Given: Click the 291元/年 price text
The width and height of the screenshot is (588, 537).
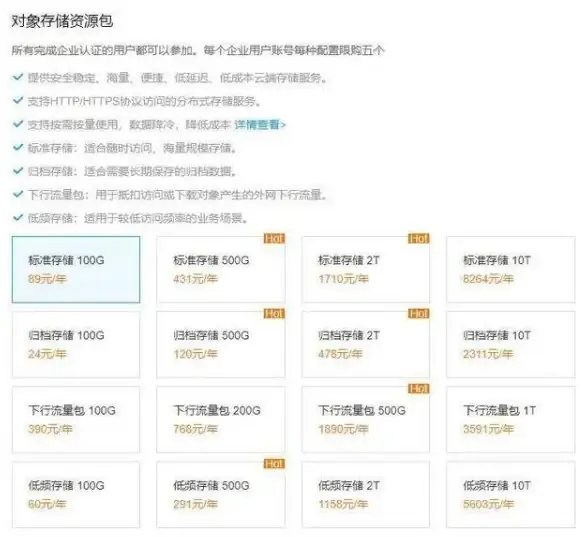Looking at the screenshot, I should click(195, 504).
